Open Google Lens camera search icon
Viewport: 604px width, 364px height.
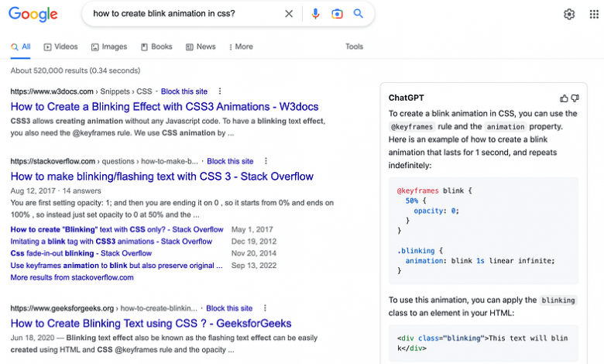(337, 14)
